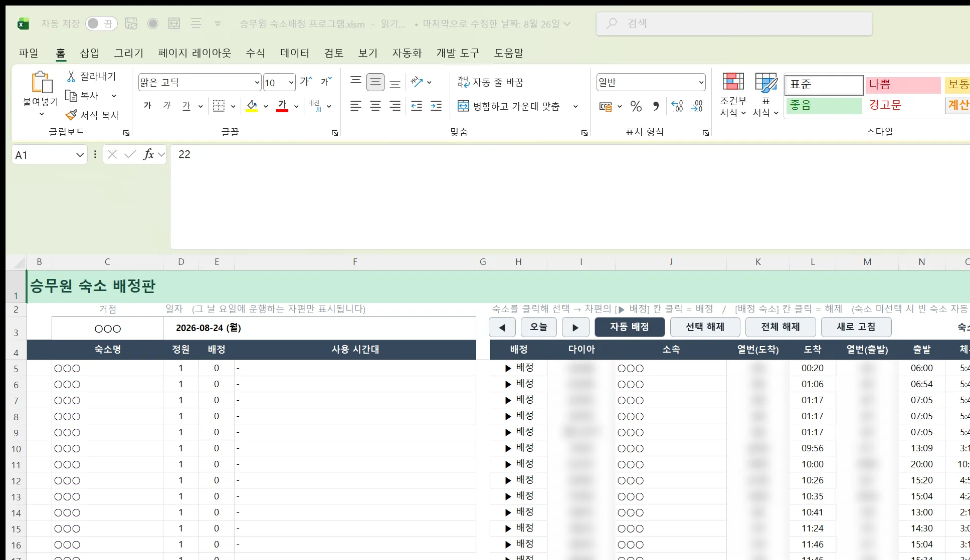Apply comma style number format icon
This screenshot has height=560, width=970.
[x=656, y=106]
